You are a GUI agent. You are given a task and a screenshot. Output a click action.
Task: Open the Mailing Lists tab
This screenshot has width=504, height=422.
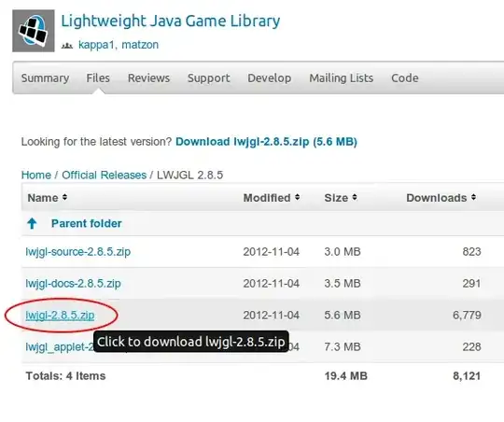coord(342,77)
